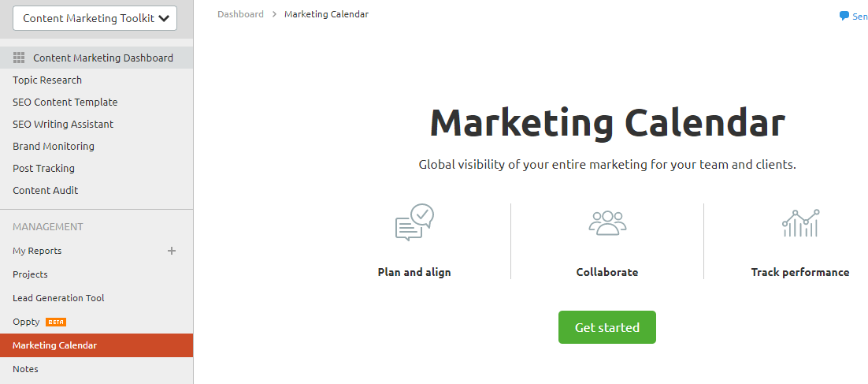This screenshot has width=868, height=384.
Task: Open Topic Research in the sidebar
Action: click(47, 80)
